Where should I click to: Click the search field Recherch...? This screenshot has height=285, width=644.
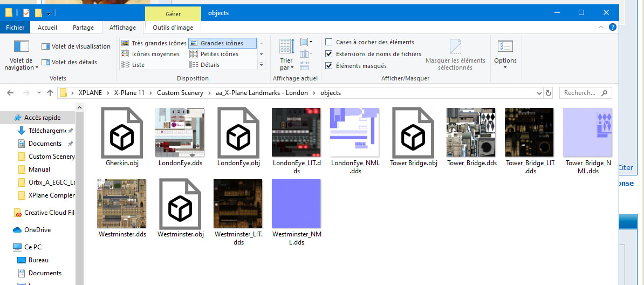[x=586, y=93]
